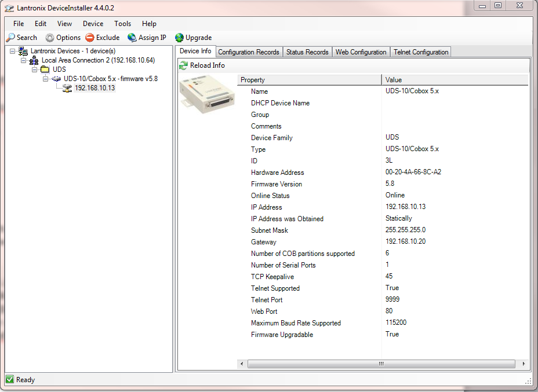The width and height of the screenshot is (538, 392).
Task: Click the horizontal scrollbar right arrow
Action: click(x=524, y=364)
